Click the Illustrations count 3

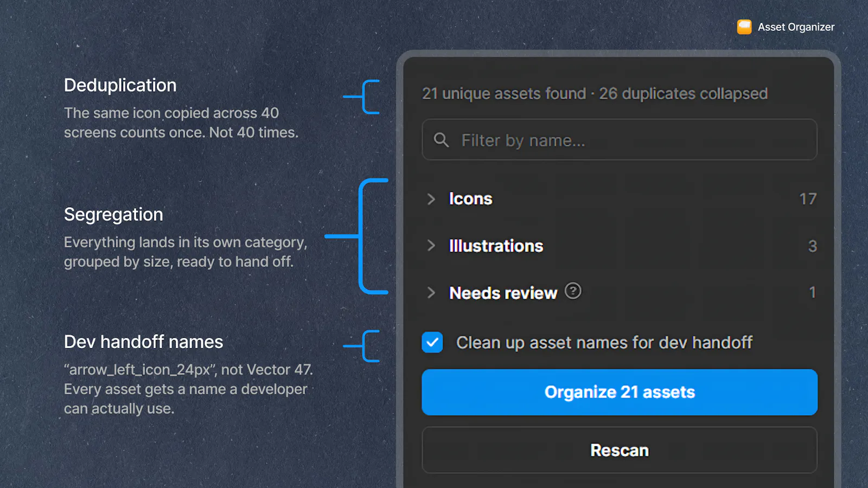pyautogui.click(x=812, y=246)
